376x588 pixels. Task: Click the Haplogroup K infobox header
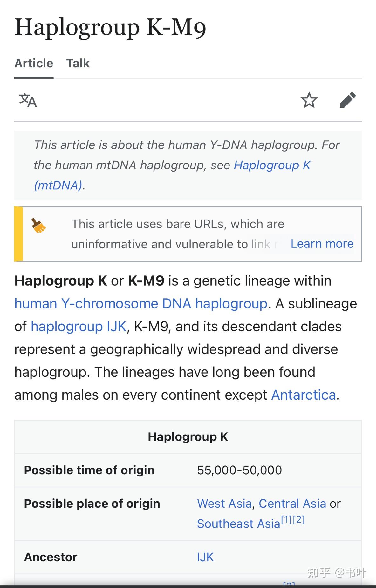pos(188,437)
